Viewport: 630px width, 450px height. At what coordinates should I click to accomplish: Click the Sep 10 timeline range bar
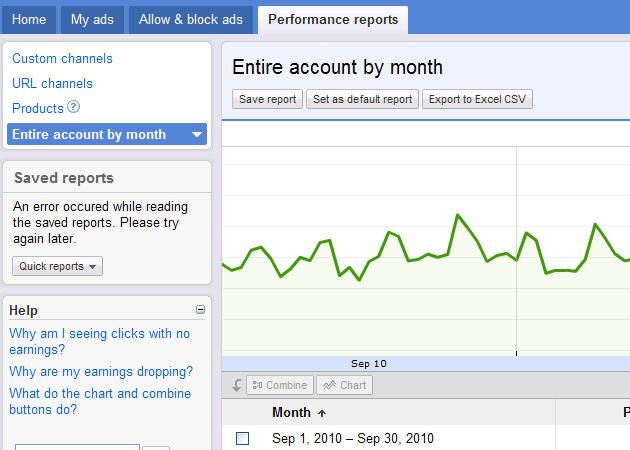coord(368,363)
